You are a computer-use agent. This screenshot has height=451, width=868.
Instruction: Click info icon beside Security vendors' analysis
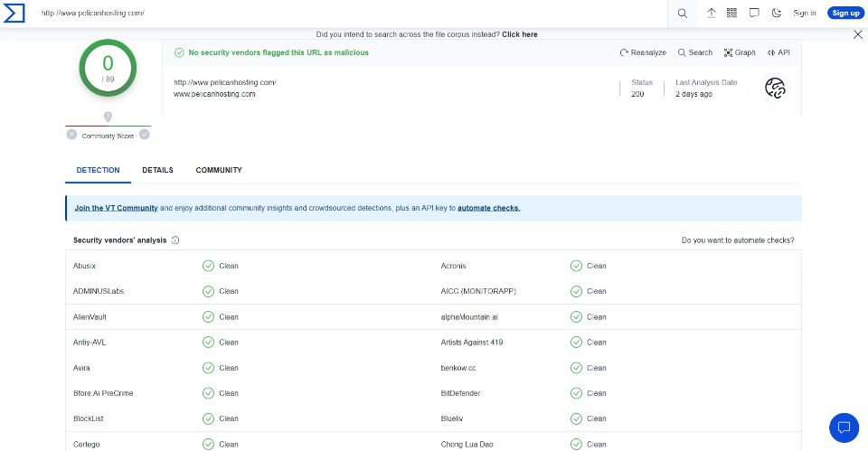click(x=175, y=240)
